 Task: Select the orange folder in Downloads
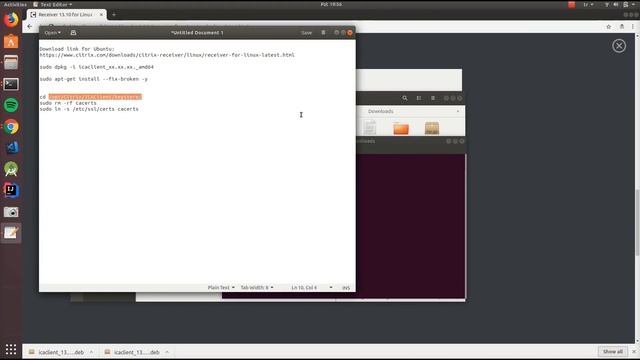point(401,128)
